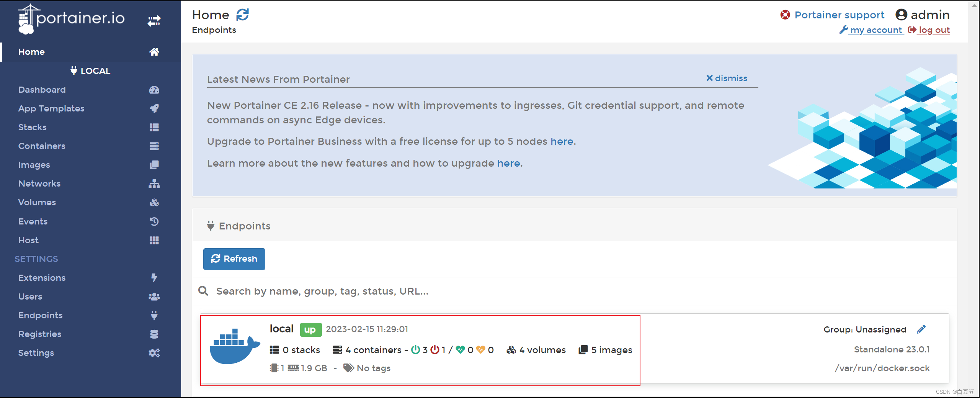Click the lifebuoy Portainer support icon

pos(785,15)
